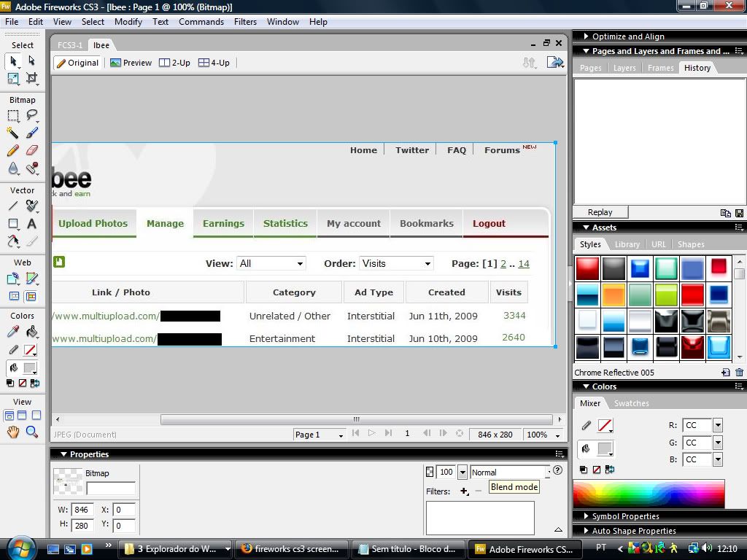Viewport: 747px width, 560px height.
Task: Choose the Scale tool
Action: pos(13,79)
